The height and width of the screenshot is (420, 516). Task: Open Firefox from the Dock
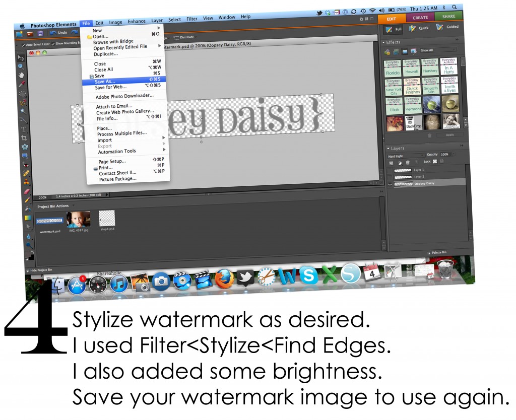(224, 279)
